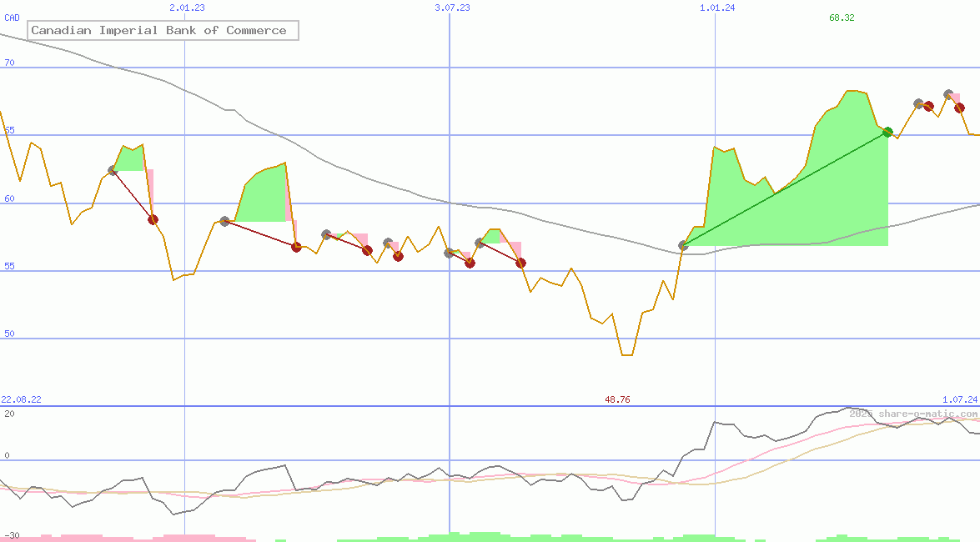Click the 68.32 high value label
The image size is (980, 542).
pos(842,18)
